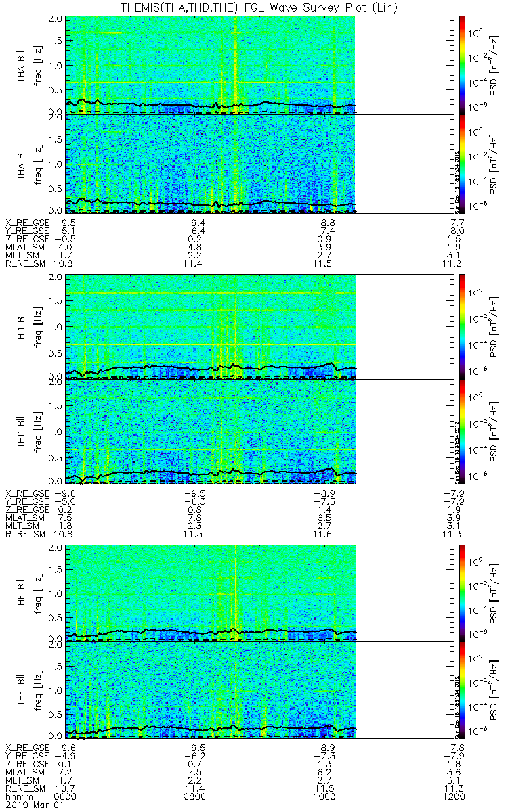Click the 'Z_RE_GSE' row label under THA panels
The height and width of the screenshot is (812, 508).
coord(27,238)
